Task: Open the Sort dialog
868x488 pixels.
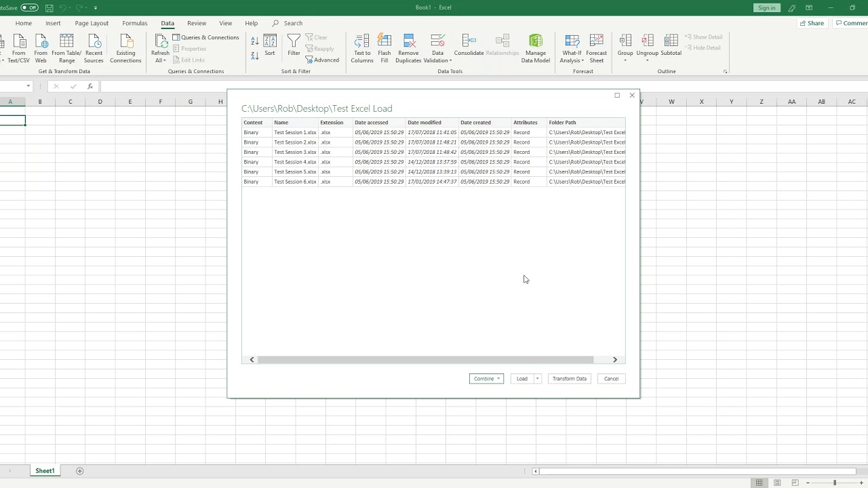Action: pos(270,45)
